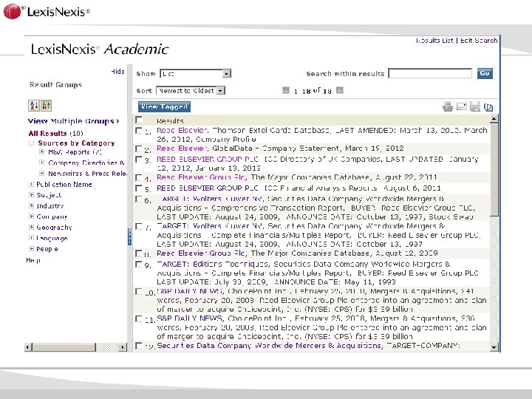Image resolution: width=532 pixels, height=399 pixels.
Task: Open Results List link
Action: click(434, 41)
